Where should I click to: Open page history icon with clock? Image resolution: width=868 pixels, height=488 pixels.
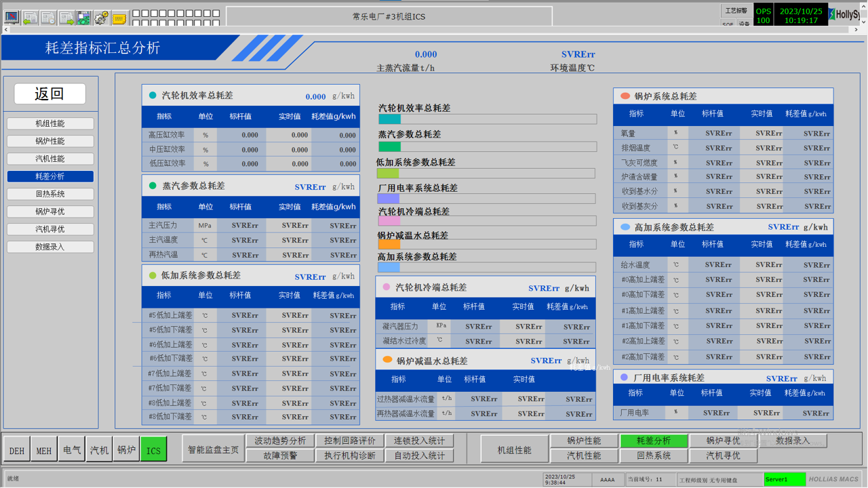47,18
